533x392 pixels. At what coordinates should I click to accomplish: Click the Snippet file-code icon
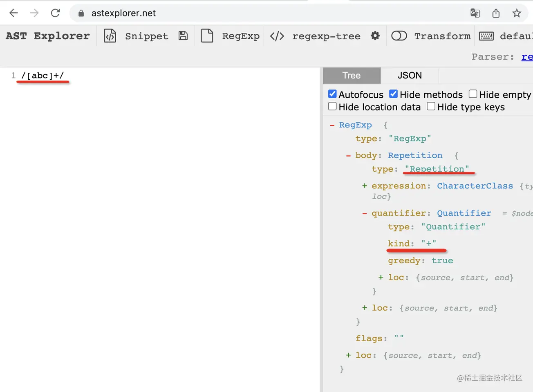point(110,36)
